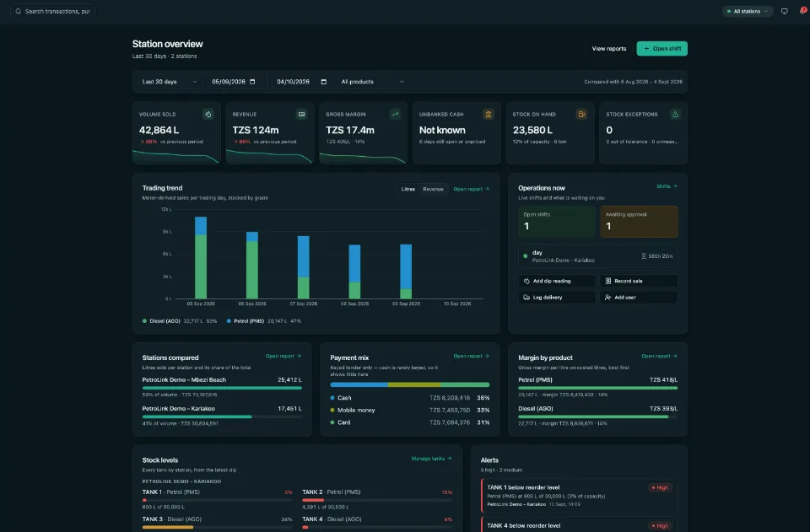Click the 05 Sep 2026 stacked bar
810x532 pixels.
coord(201,257)
